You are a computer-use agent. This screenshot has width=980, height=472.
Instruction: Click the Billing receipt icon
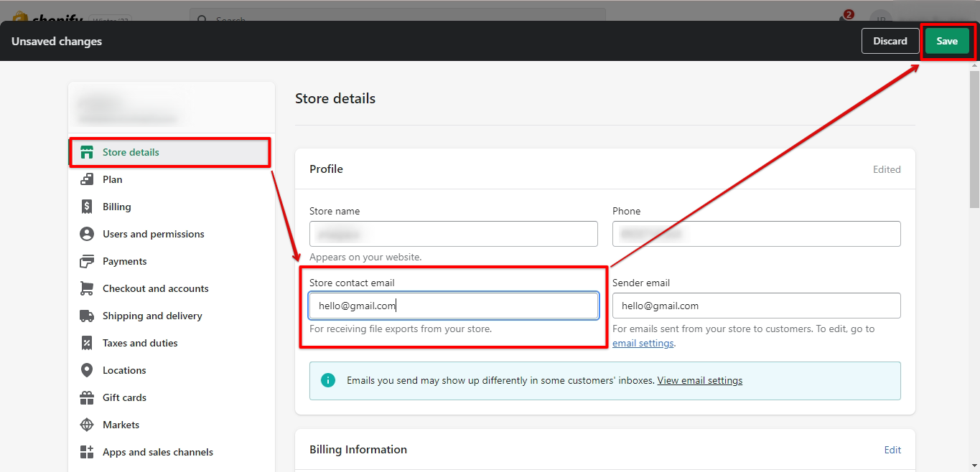[87, 207]
